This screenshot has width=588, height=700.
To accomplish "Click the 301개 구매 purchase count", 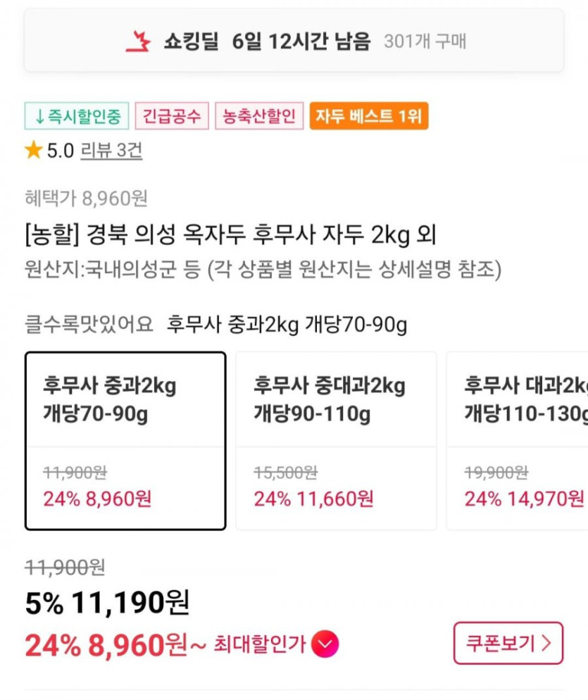I will tap(425, 42).
